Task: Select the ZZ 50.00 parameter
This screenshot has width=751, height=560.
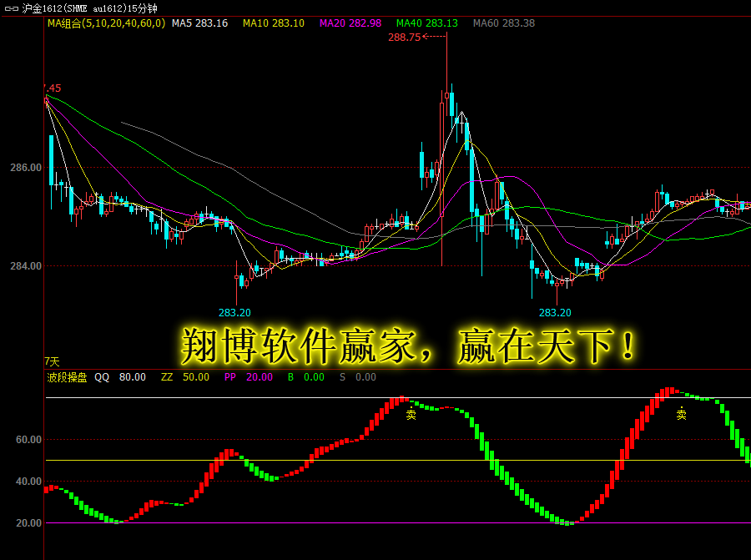Action: [x=185, y=377]
